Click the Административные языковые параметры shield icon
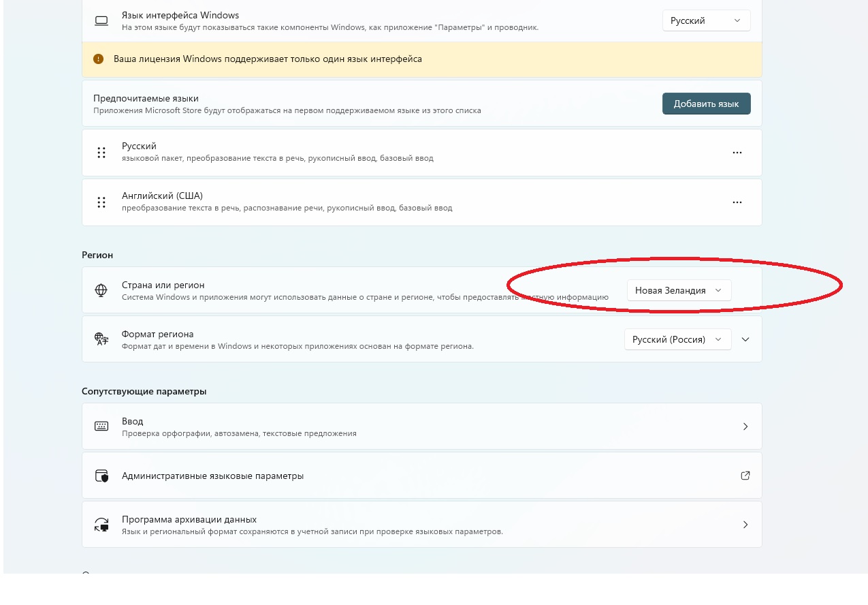The width and height of the screenshot is (868, 605). point(101,476)
